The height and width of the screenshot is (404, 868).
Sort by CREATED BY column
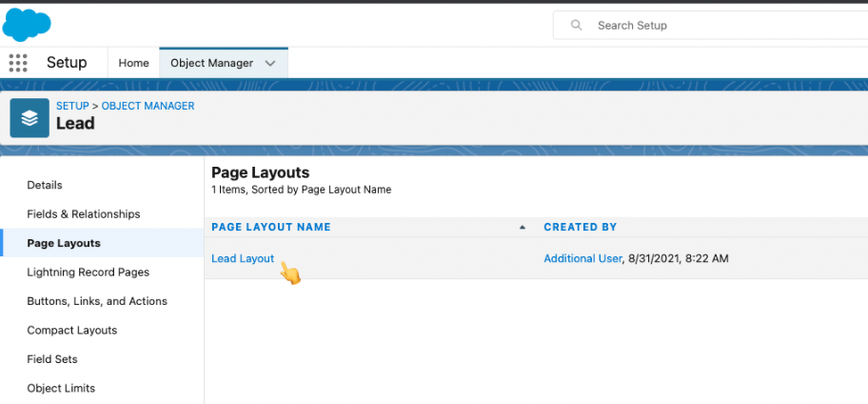[x=581, y=227]
